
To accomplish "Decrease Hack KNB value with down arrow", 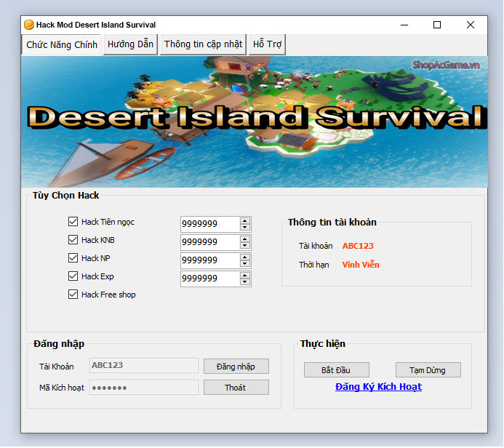I will (245, 246).
